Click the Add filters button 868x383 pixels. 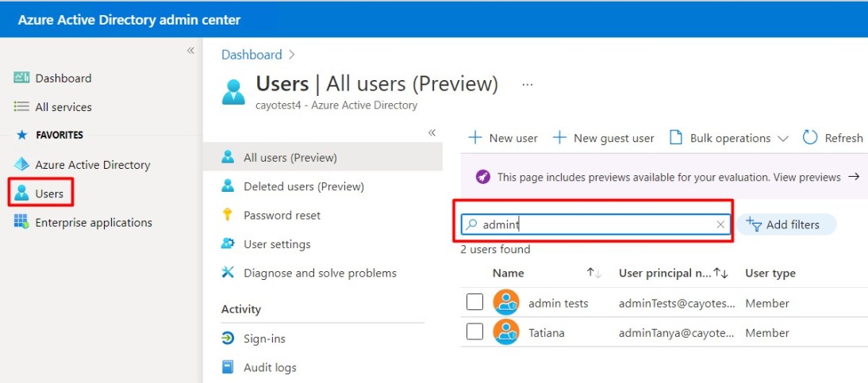786,224
